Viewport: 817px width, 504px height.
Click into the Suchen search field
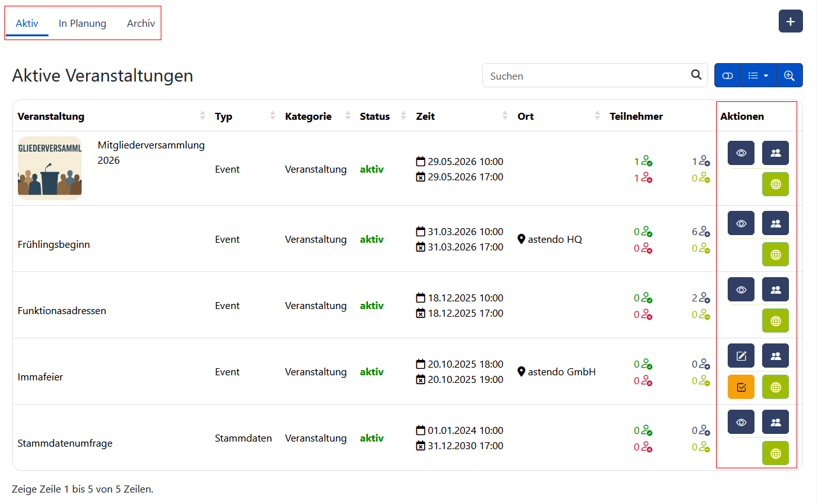tap(584, 76)
